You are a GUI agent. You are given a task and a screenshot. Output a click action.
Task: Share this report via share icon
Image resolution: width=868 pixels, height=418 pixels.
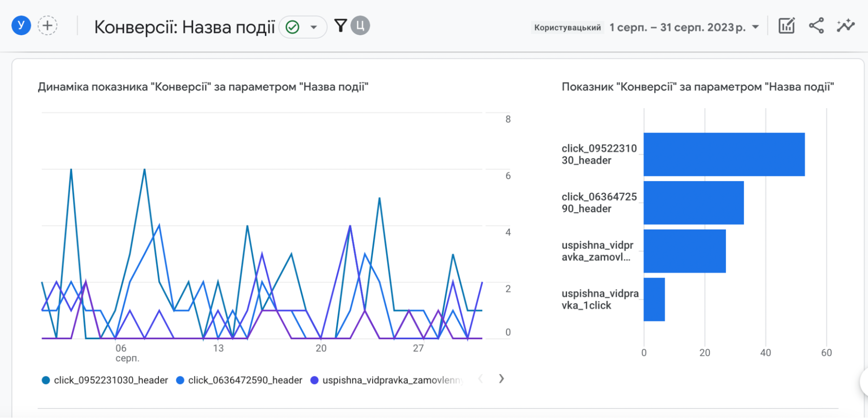pos(816,26)
